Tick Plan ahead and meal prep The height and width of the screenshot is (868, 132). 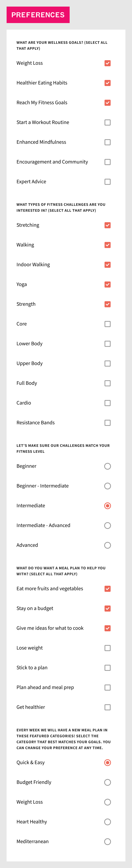pyautogui.click(x=107, y=687)
